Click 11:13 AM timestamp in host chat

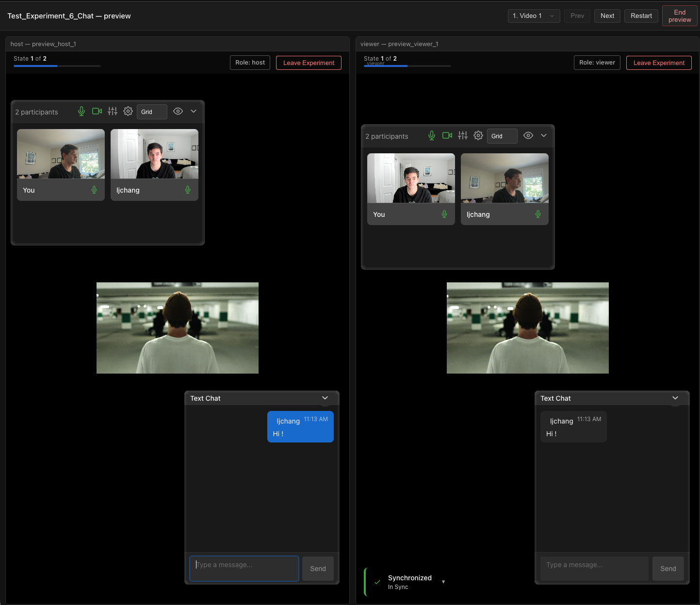316,419
